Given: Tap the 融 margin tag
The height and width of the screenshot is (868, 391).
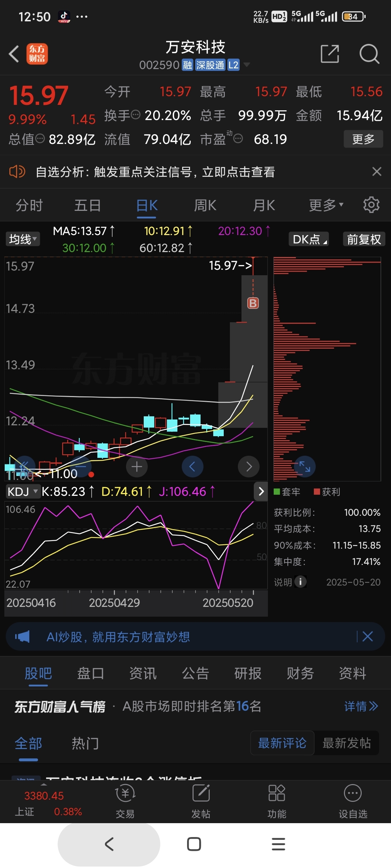Looking at the screenshot, I should click(188, 65).
